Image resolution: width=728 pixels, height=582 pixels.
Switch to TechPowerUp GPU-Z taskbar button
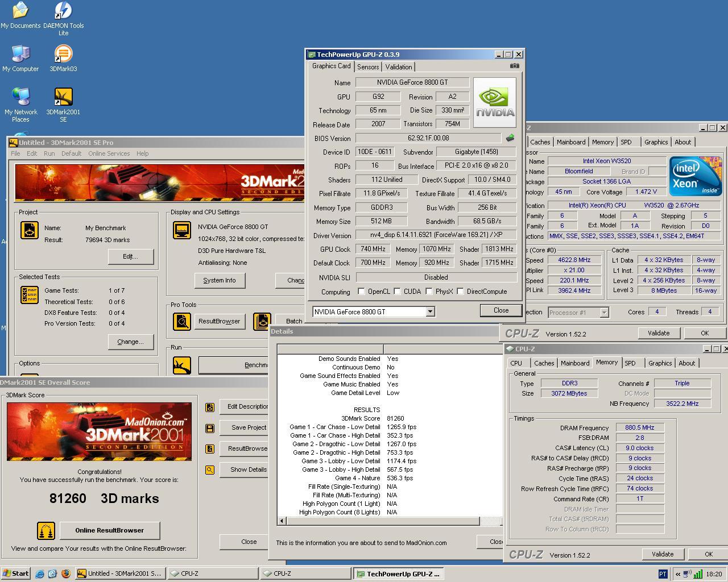398,573
